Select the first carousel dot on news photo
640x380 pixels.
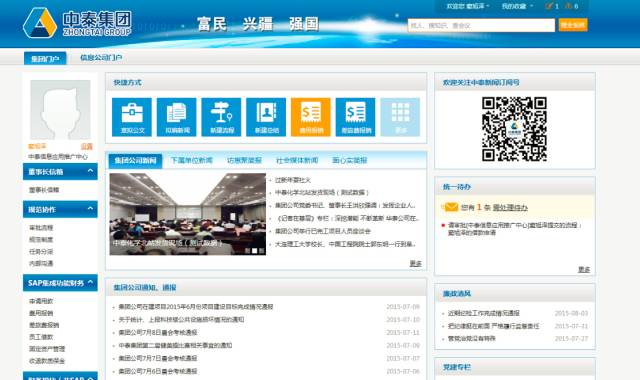click(x=247, y=251)
